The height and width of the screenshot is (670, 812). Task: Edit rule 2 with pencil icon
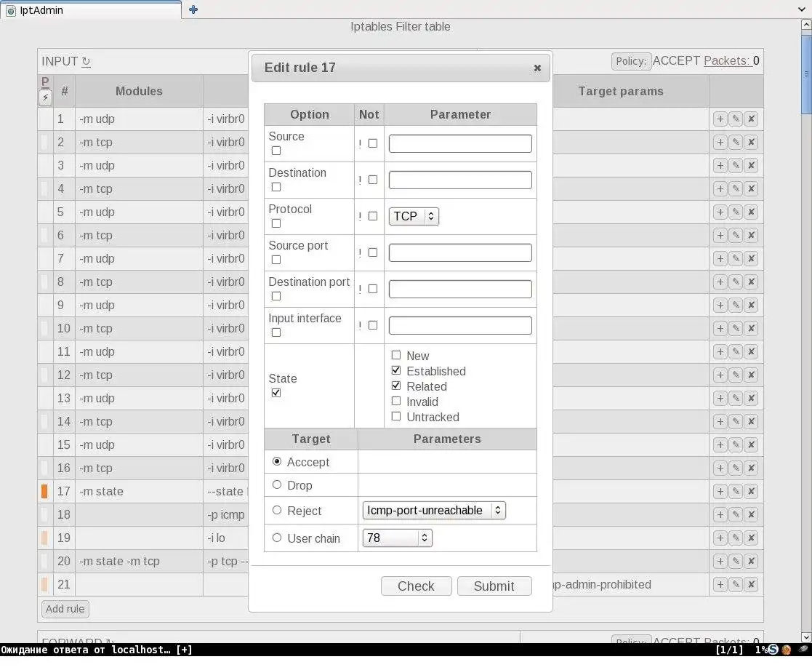tap(736, 142)
